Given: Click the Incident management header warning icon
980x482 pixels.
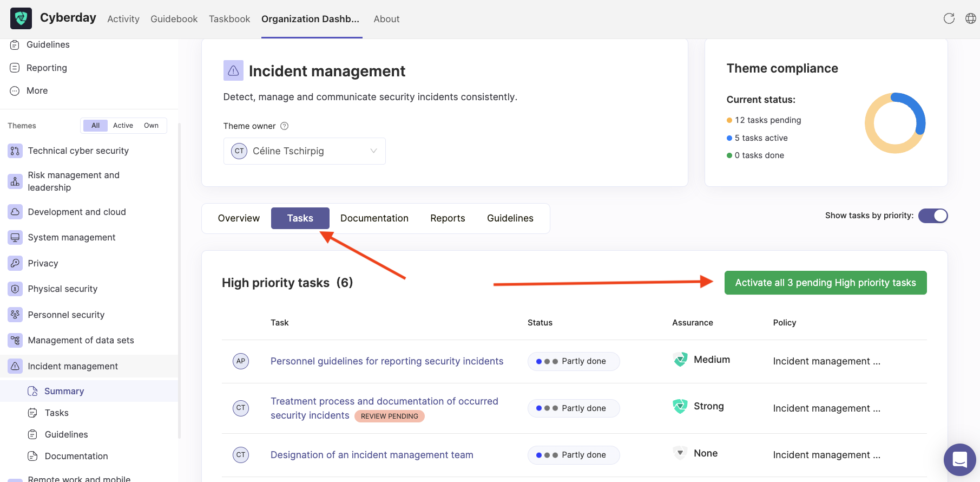Looking at the screenshot, I should click(x=233, y=70).
